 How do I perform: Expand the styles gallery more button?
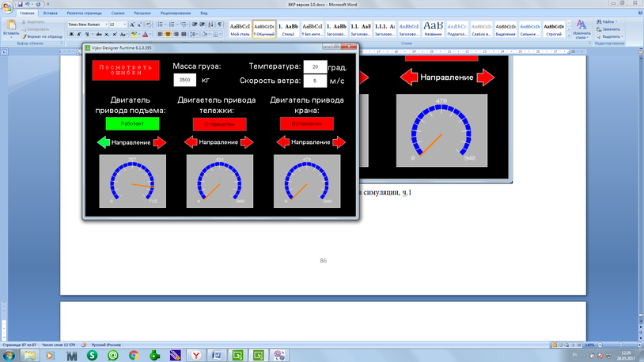(x=569, y=36)
